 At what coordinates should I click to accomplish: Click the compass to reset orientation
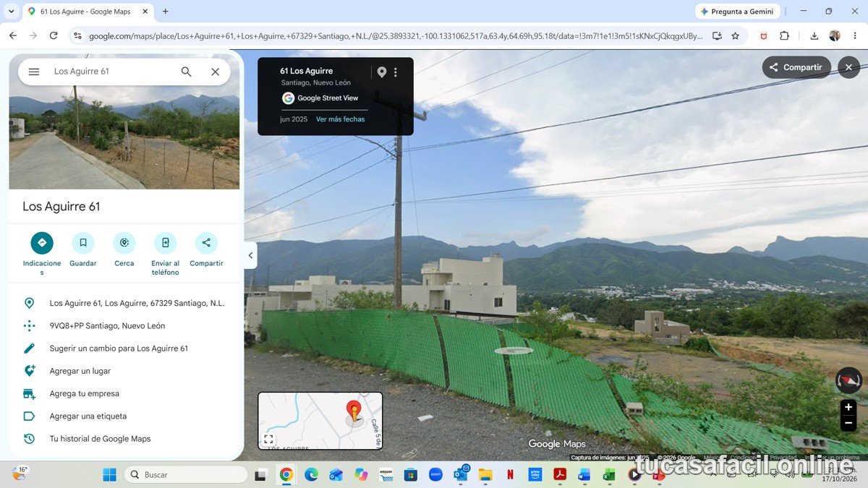point(848,380)
